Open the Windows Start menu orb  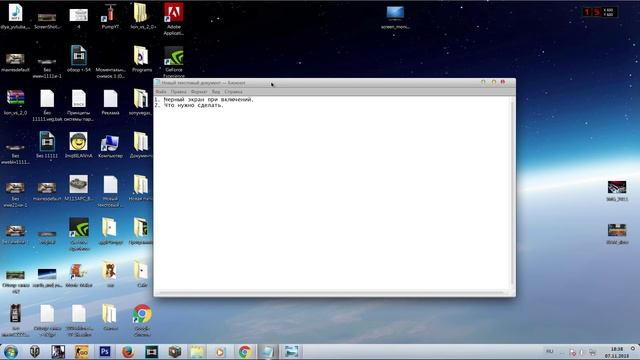pyautogui.click(x=11, y=351)
